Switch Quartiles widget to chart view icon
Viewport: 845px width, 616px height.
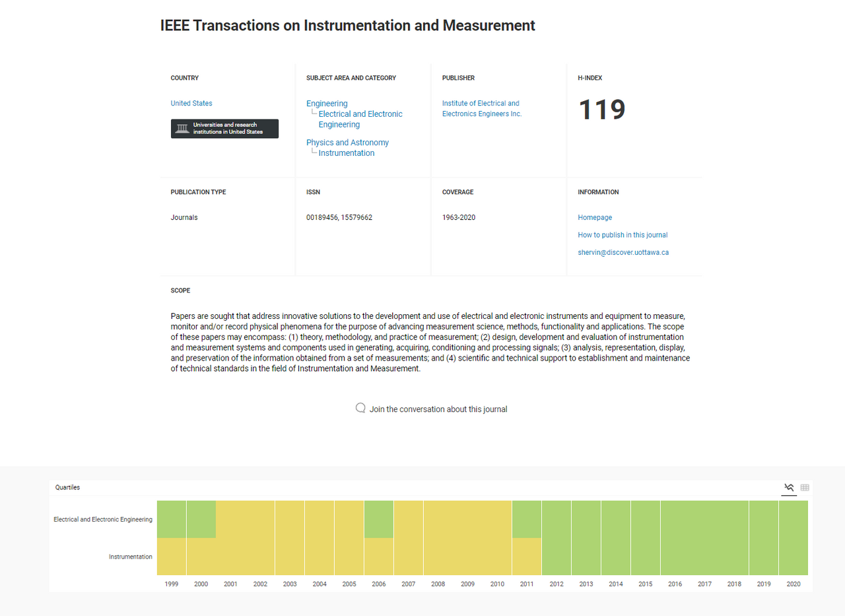point(789,488)
